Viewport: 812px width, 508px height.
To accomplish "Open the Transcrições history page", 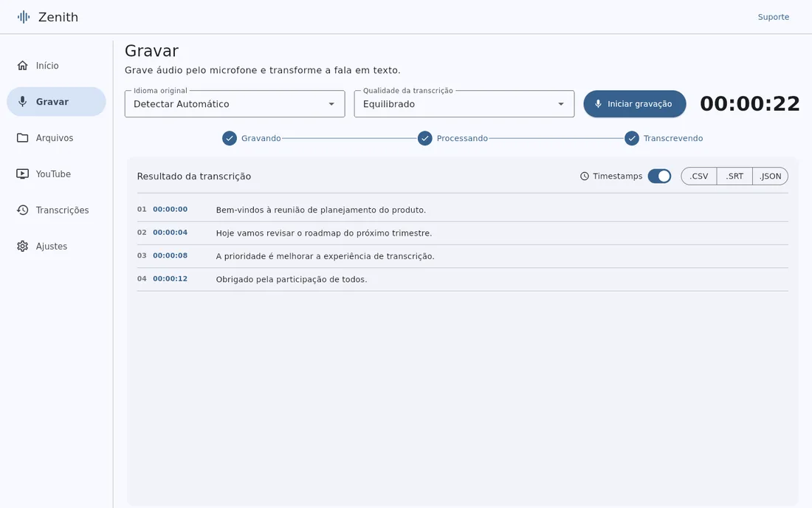I will point(56,210).
